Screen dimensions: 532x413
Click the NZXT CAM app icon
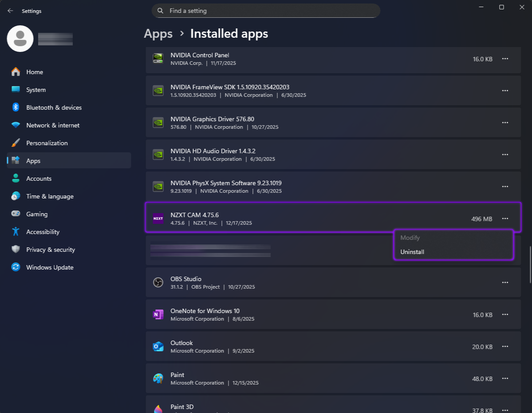(x=158, y=218)
